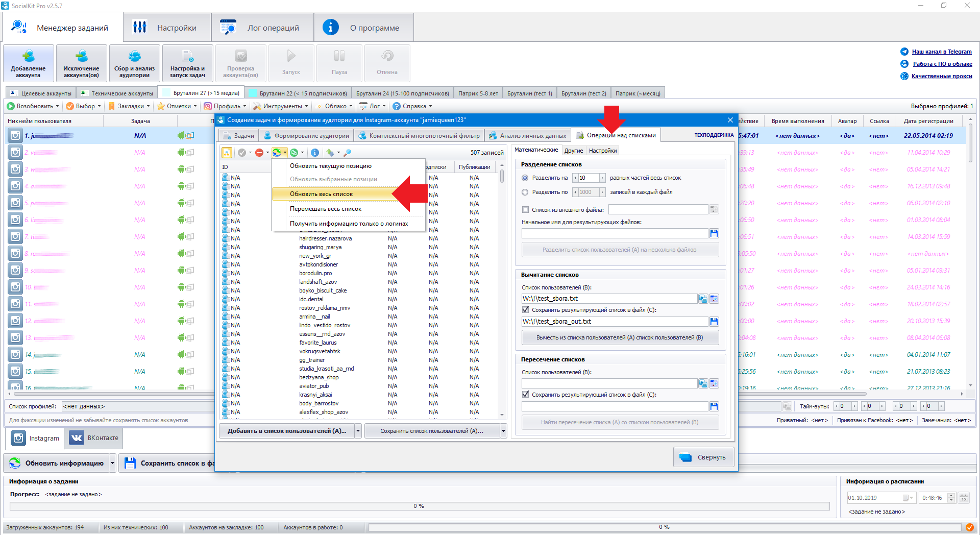980x535 pixels.
Task: Choose Получить информацию только о логинах
Action: pos(348,224)
